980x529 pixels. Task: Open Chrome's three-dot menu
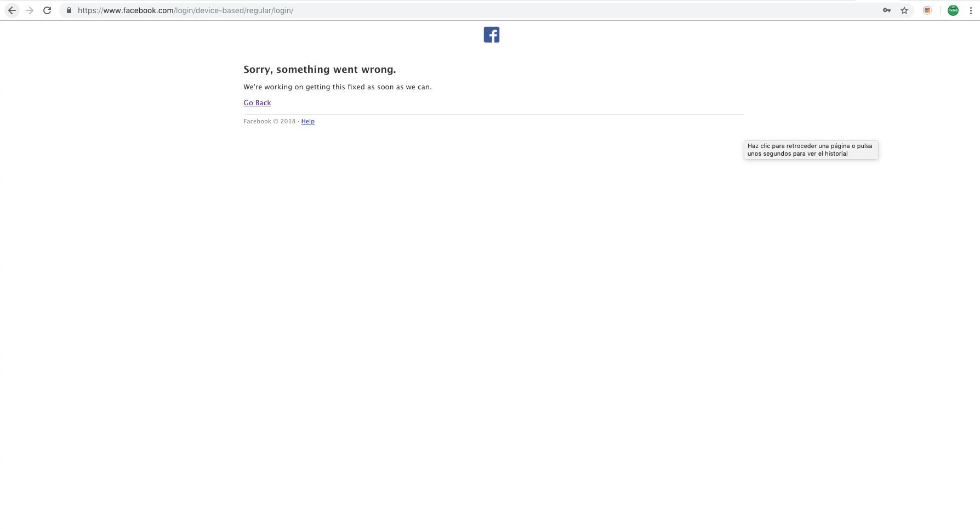coord(971,10)
